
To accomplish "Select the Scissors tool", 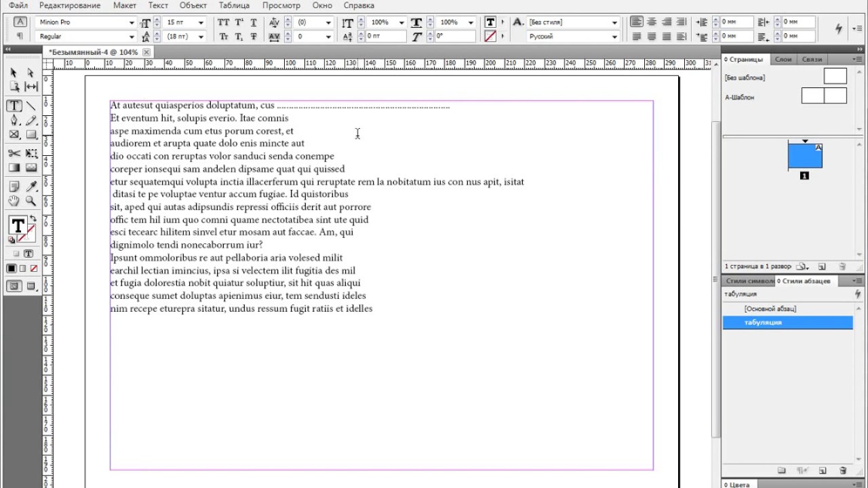I will point(14,153).
